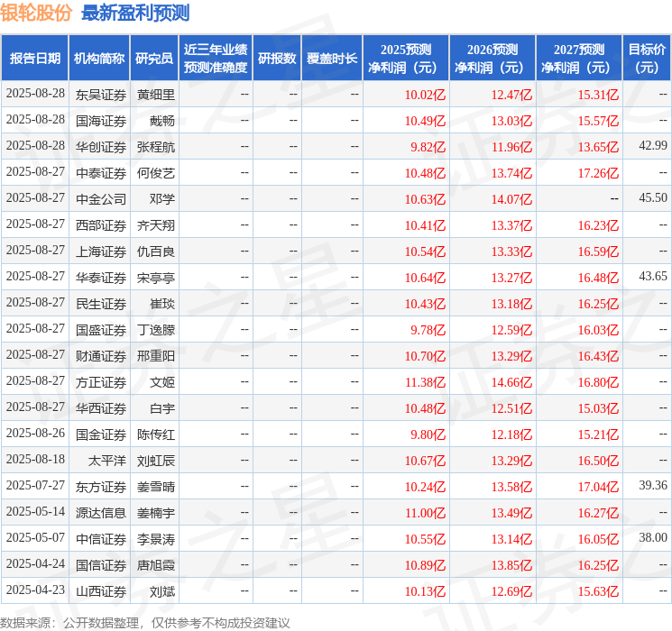Click the 西部证券 institution cell
This screenshot has width=672, height=631.
[101, 225]
